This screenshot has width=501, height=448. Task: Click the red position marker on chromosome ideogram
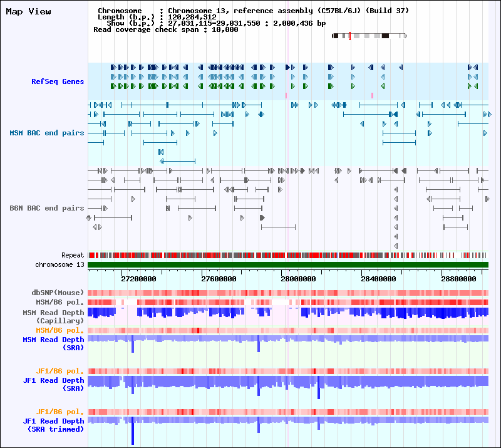349,36
